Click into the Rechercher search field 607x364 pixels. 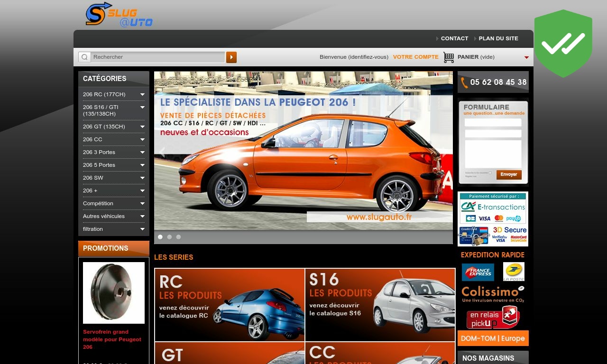pyautogui.click(x=157, y=57)
